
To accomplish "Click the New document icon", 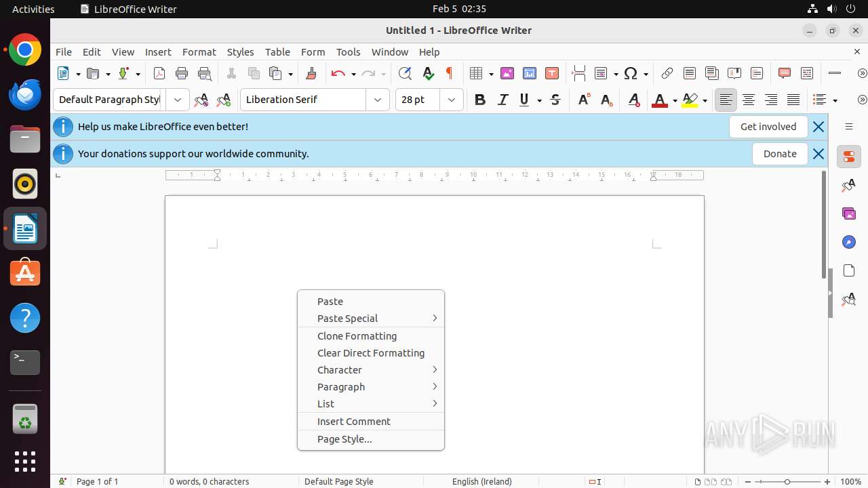I will [x=63, y=73].
